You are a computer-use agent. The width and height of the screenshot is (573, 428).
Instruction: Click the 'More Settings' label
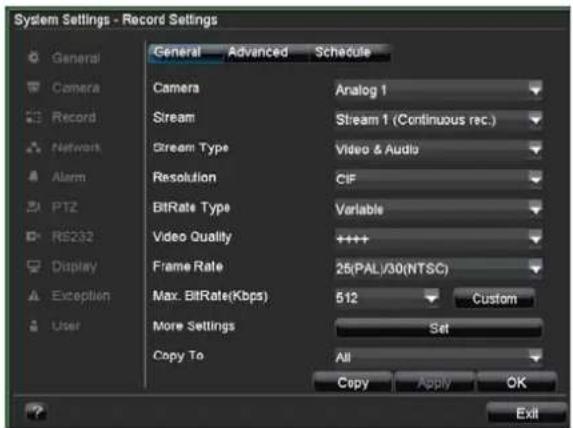[194, 326]
